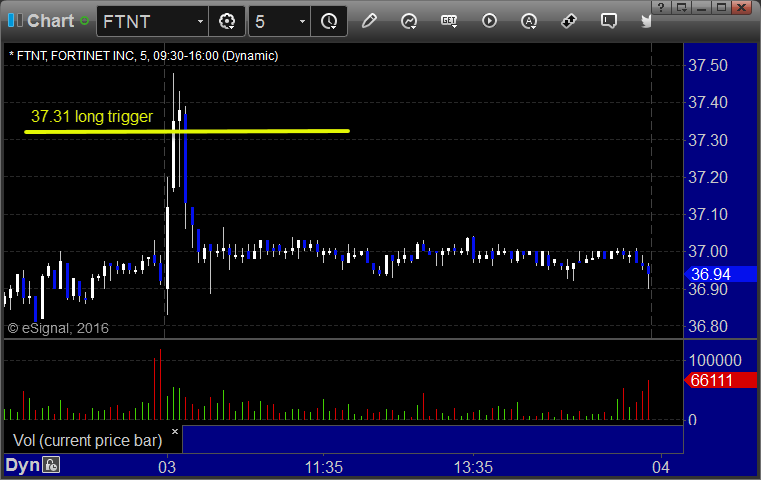The height and width of the screenshot is (480, 761).
Task: Click the 36.80 price axis label
Action: click(x=708, y=326)
